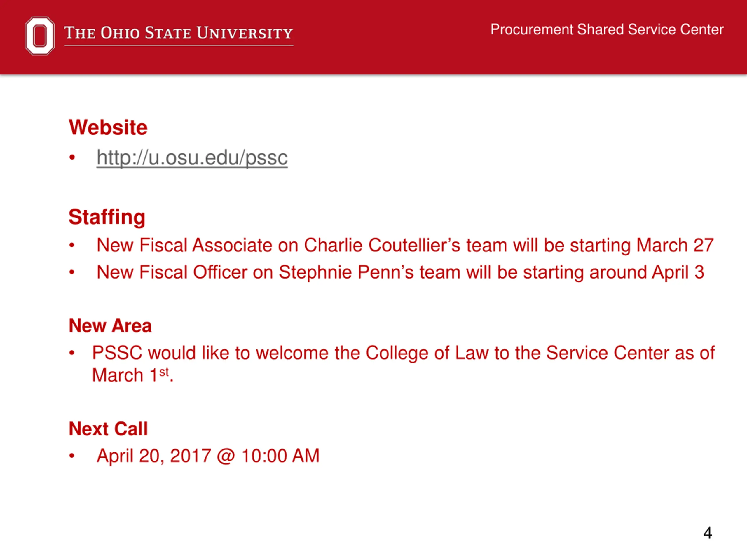Click the Next Call heading
747x560 pixels.
[x=108, y=429]
